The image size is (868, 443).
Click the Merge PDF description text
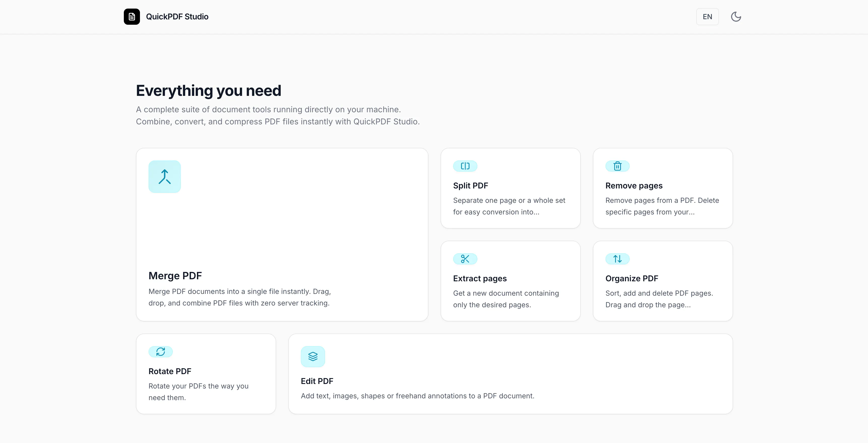pyautogui.click(x=240, y=297)
